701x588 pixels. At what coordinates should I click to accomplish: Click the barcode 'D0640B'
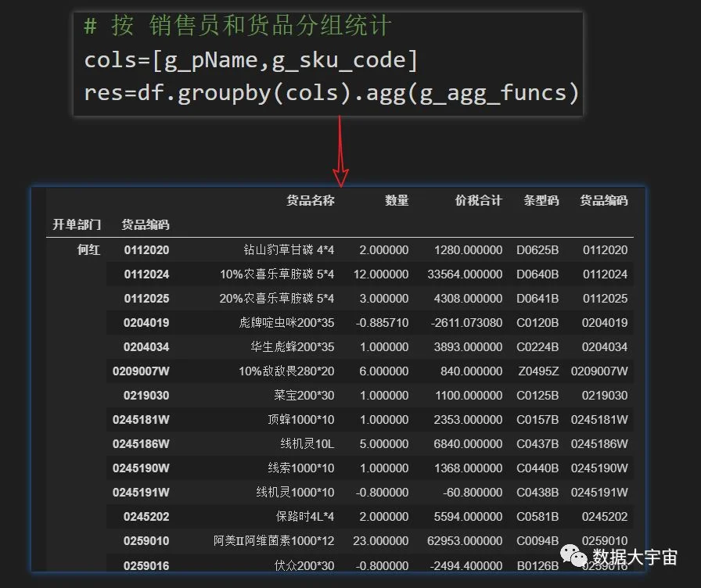click(537, 274)
